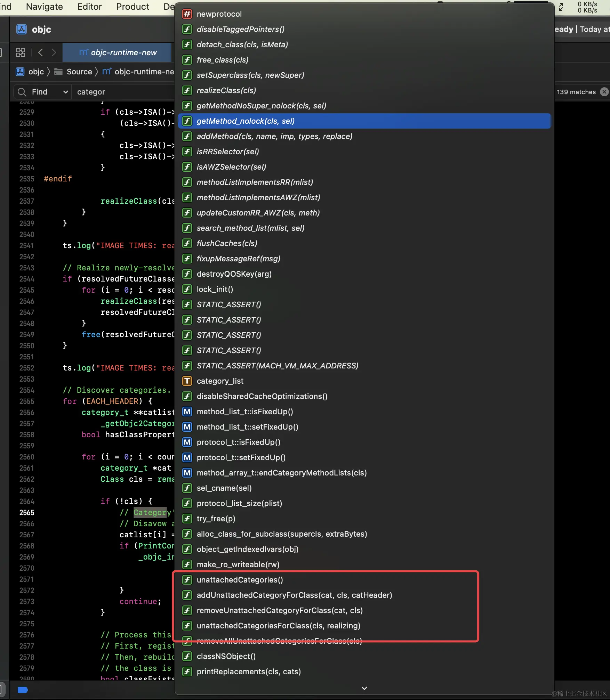Image resolution: width=610 pixels, height=700 pixels.
Task: Select sel_cname(sel) entry
Action: tap(364, 488)
